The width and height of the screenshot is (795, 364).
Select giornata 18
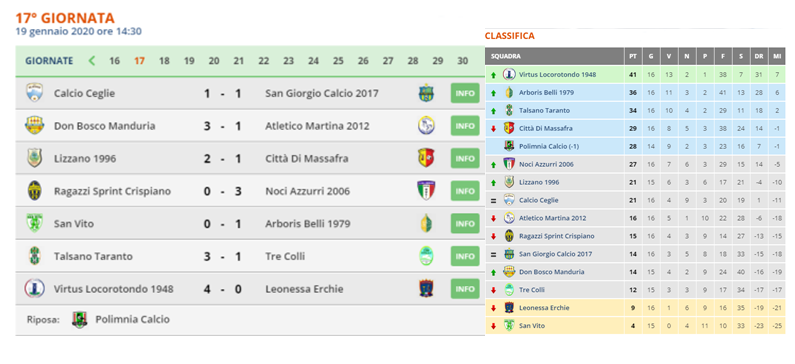click(164, 61)
